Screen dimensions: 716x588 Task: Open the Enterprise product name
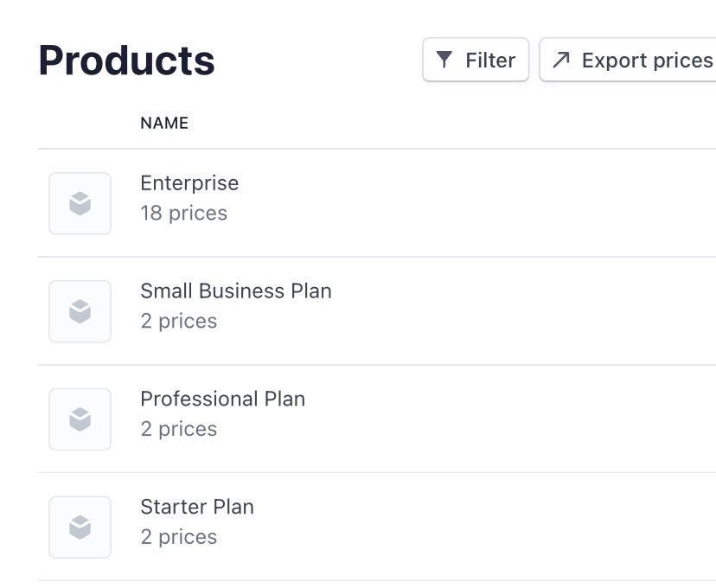coord(189,183)
